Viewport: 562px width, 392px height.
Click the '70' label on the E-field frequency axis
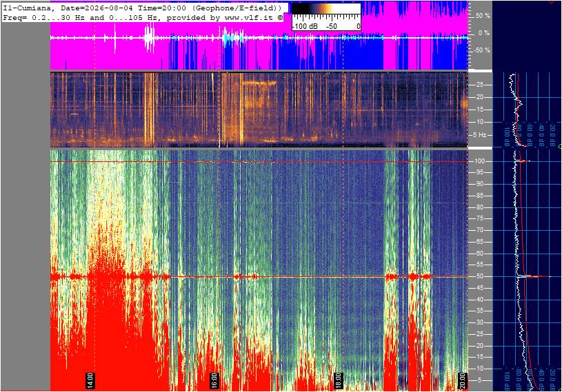point(479,230)
